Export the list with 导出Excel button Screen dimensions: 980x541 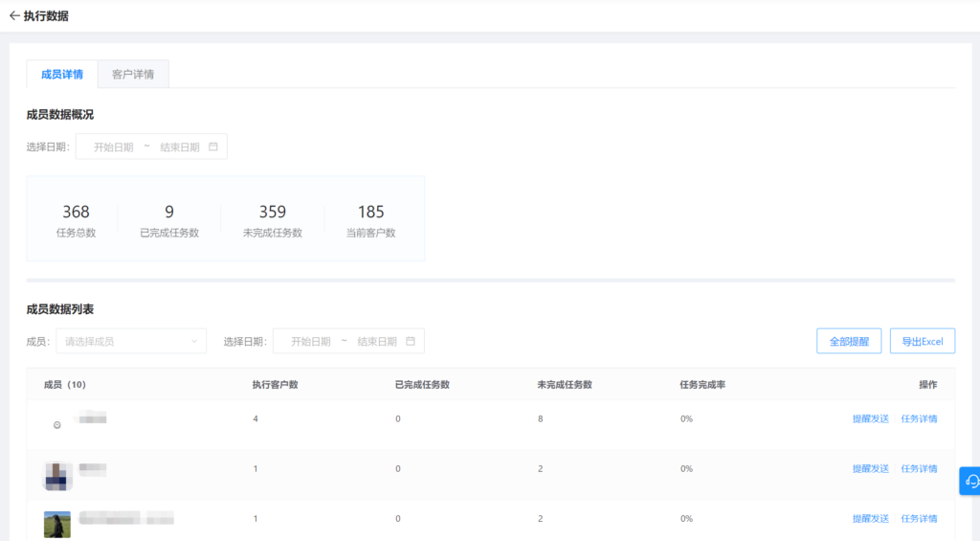922,341
